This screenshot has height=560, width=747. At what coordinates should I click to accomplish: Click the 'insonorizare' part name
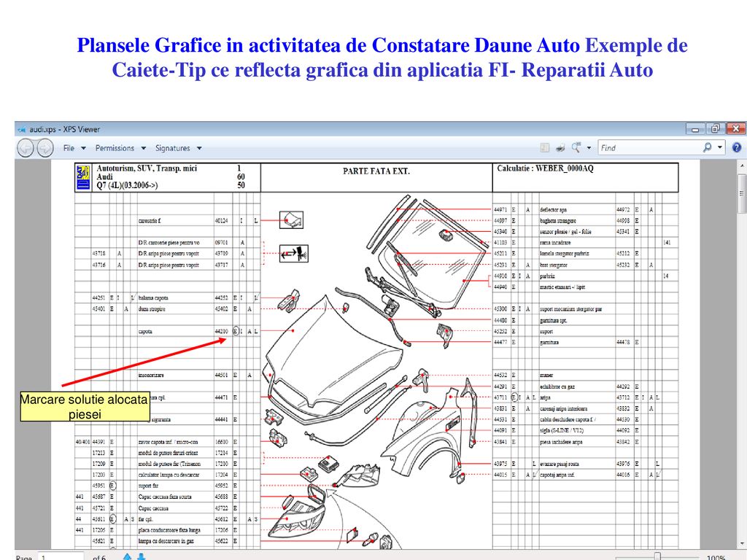click(x=150, y=376)
